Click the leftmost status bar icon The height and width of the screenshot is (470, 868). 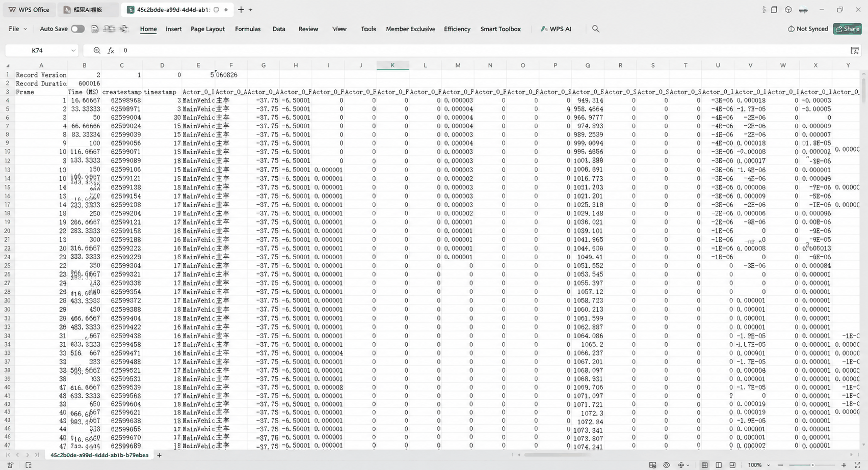point(10,465)
